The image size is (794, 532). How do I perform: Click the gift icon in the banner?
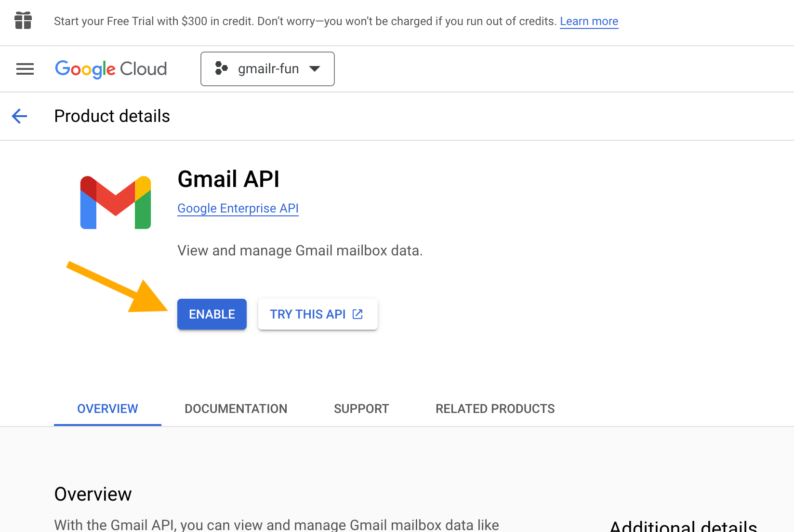click(x=23, y=21)
